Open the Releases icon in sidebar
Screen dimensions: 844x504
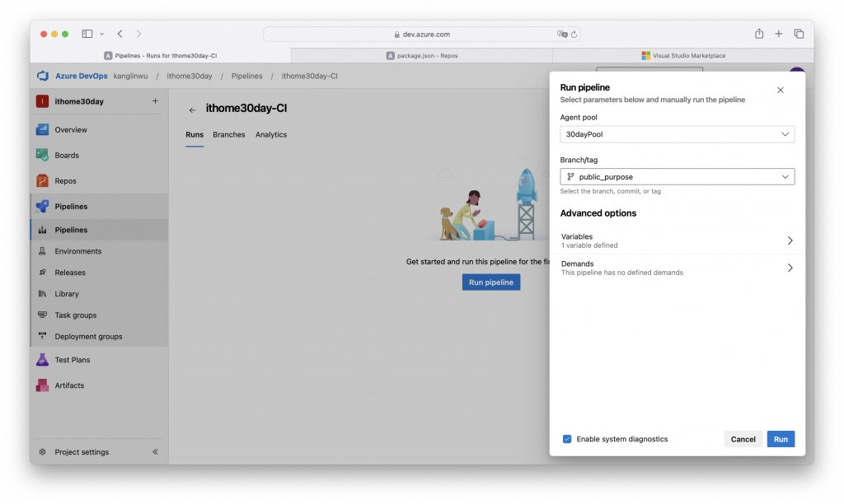(43, 272)
